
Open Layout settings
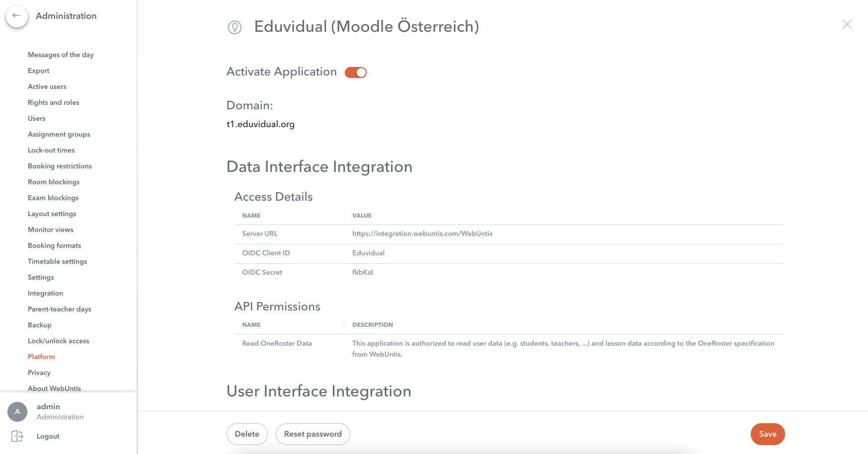pyautogui.click(x=52, y=214)
